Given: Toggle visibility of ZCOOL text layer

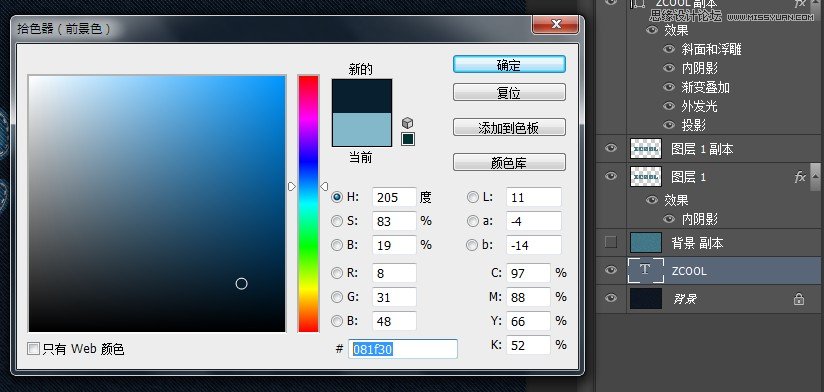Looking at the screenshot, I should (611, 270).
